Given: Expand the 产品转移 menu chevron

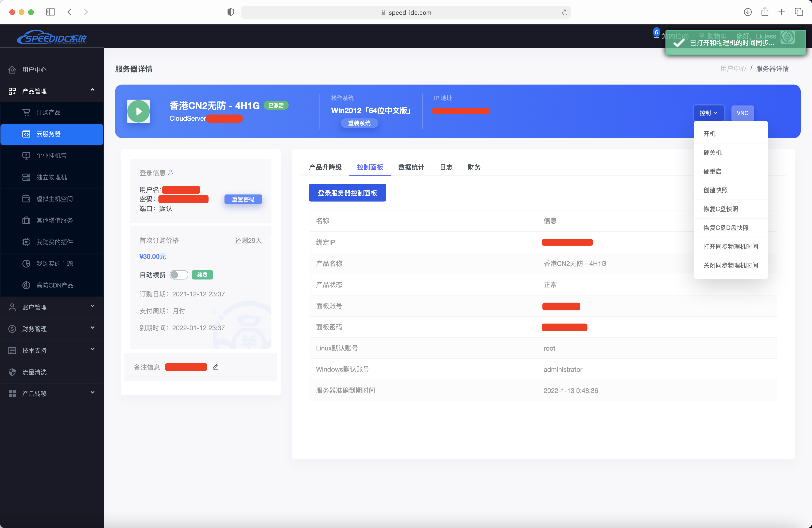Looking at the screenshot, I should (x=93, y=392).
